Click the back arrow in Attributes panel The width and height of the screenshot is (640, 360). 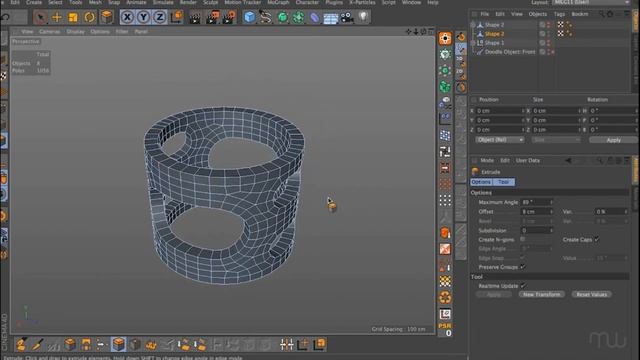point(567,160)
